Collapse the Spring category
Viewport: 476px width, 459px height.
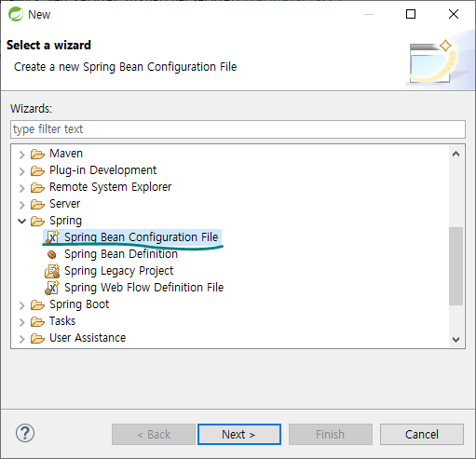(x=21, y=221)
